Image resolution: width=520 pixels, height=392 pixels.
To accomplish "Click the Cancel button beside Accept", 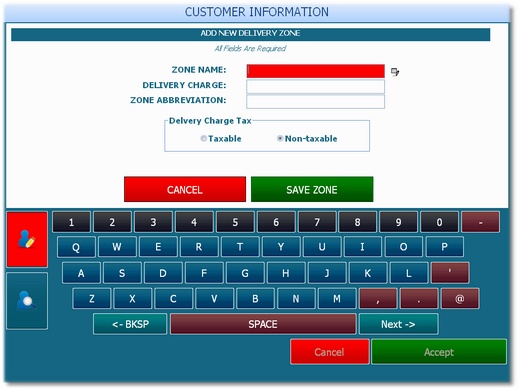I will click(x=330, y=352).
